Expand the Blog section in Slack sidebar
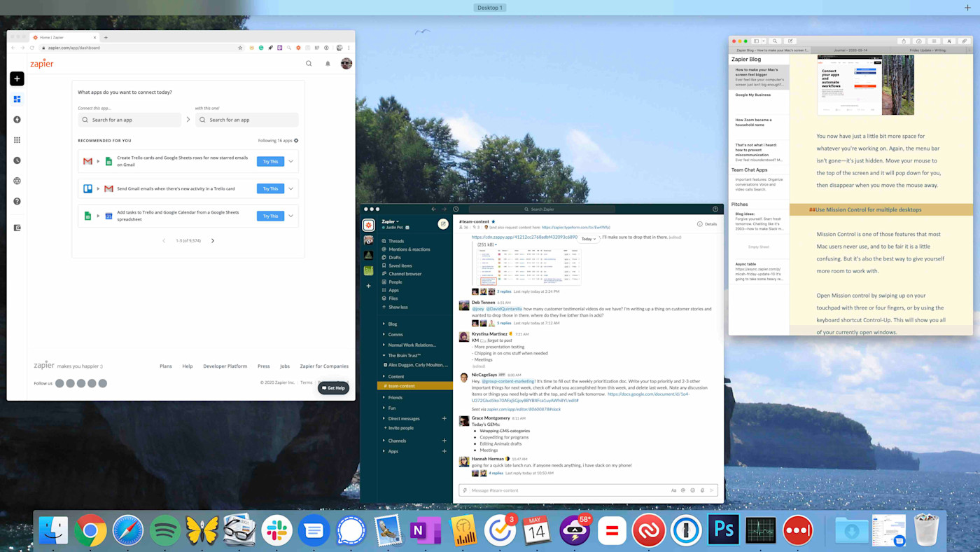 (x=384, y=324)
